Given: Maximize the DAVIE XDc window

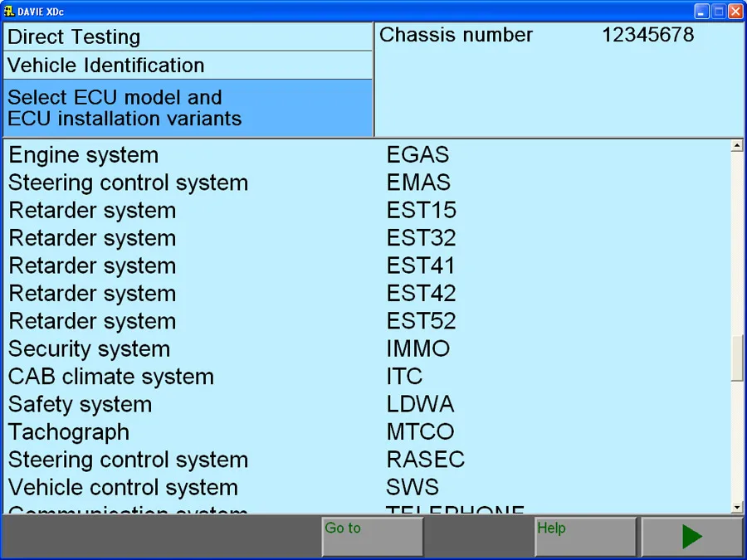Looking at the screenshot, I should [719, 11].
